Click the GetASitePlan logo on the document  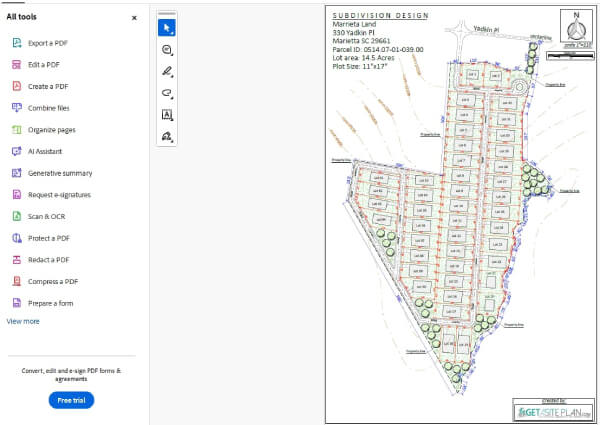[x=554, y=412]
